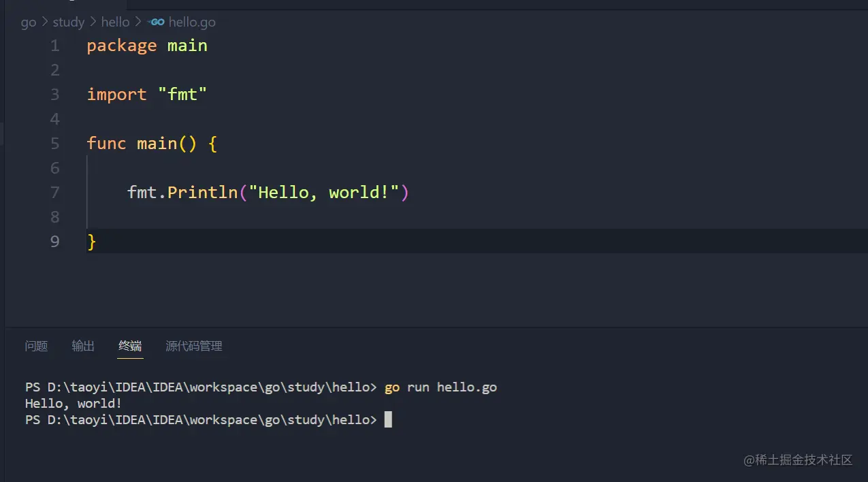The image size is (868, 482).
Task: Open the 源代码管理 tab
Action: [194, 346]
